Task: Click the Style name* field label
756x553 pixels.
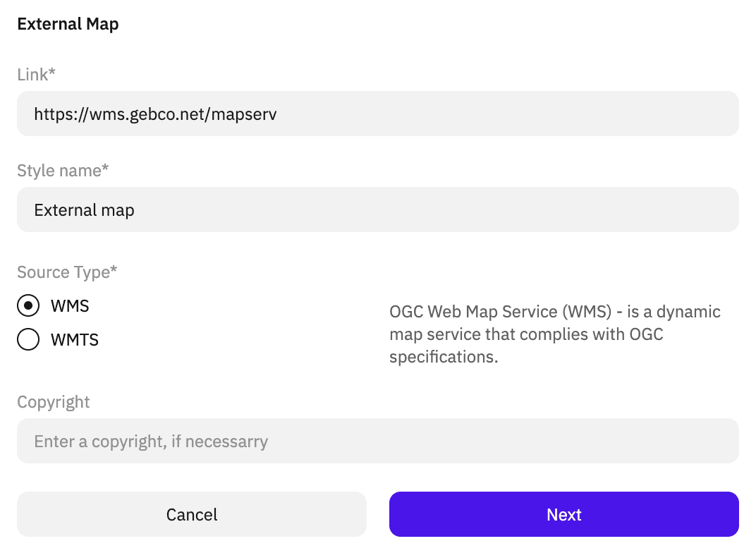Action: click(x=63, y=171)
